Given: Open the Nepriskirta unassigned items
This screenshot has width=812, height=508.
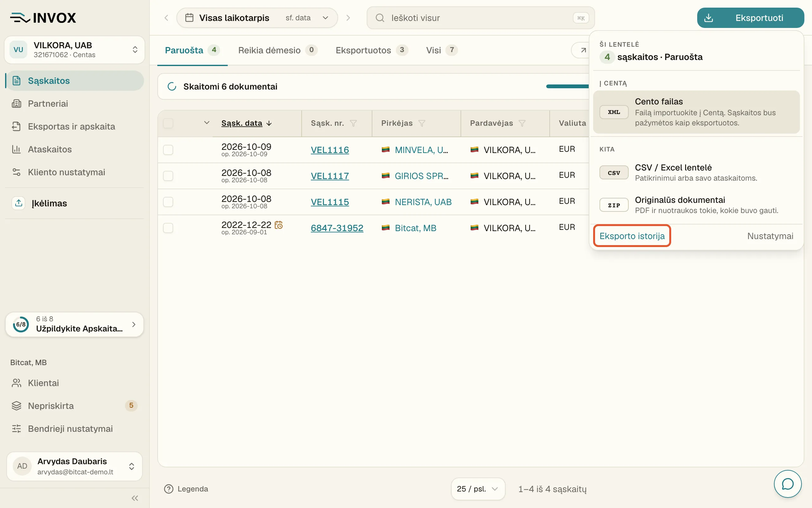Looking at the screenshot, I should click(x=75, y=406).
